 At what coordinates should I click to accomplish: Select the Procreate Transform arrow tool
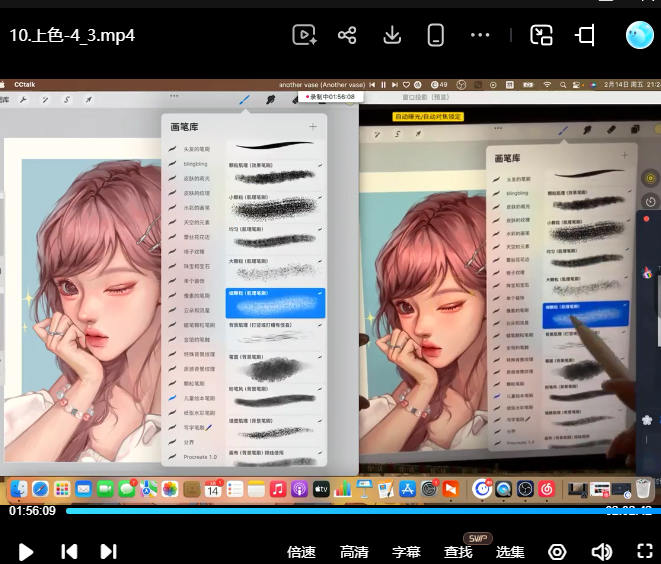point(89,100)
